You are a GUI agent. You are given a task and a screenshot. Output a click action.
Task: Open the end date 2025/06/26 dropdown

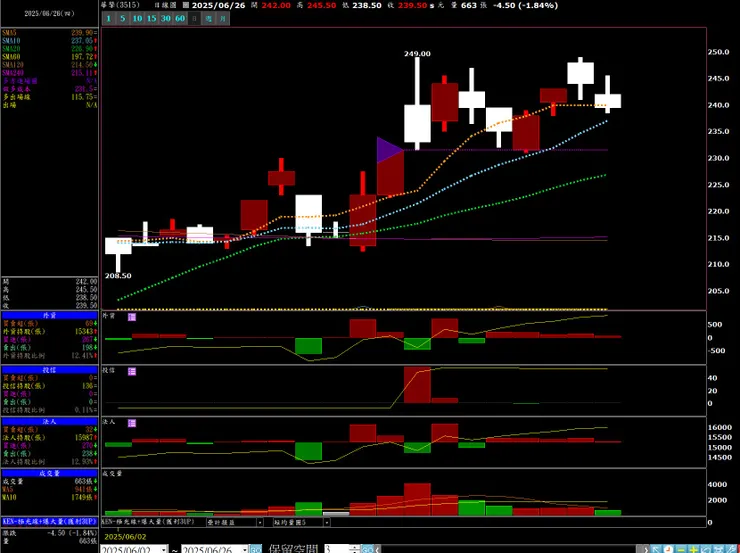(x=244, y=549)
